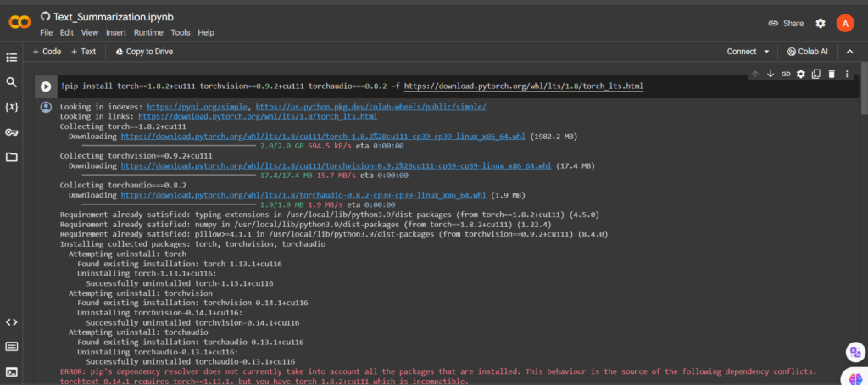Open the torchvision-0.9.2 wheel download link
Image resolution: width=868 pixels, height=385 pixels.
pos(336,165)
